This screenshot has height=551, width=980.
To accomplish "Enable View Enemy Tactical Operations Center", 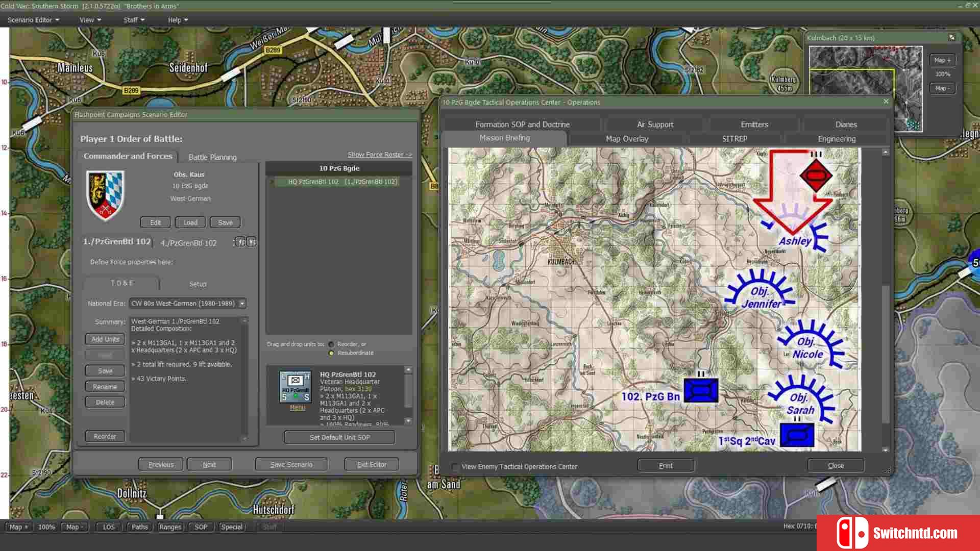I will click(455, 467).
